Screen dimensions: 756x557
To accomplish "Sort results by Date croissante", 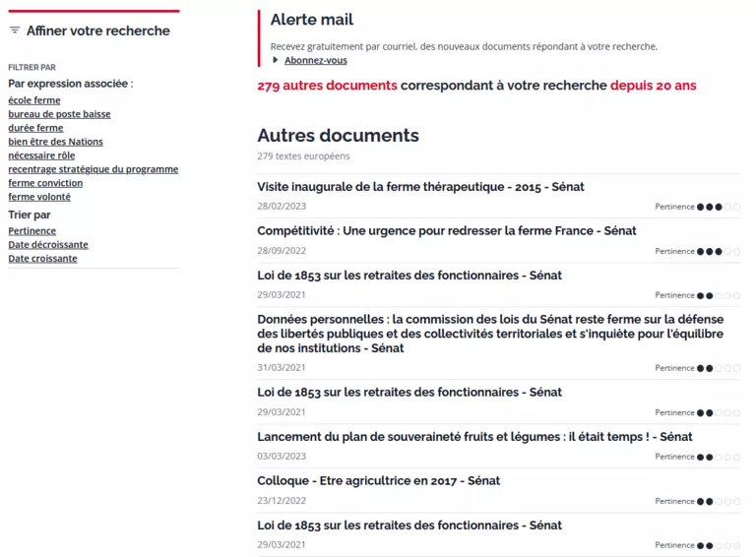I will (42, 259).
